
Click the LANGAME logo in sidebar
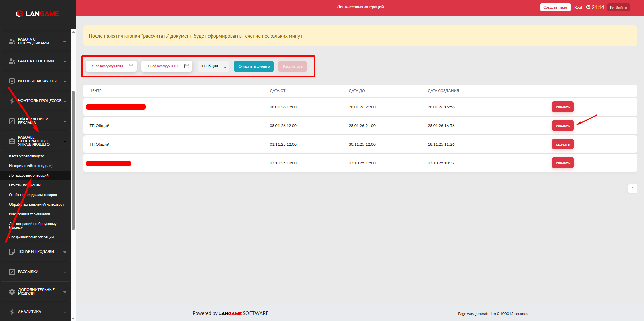point(38,14)
